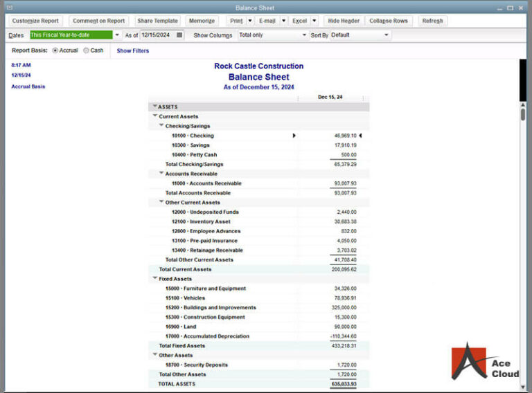Viewport: 532px width, 393px height.
Task: Collapse the Fixed Assets group
Action: (154, 279)
